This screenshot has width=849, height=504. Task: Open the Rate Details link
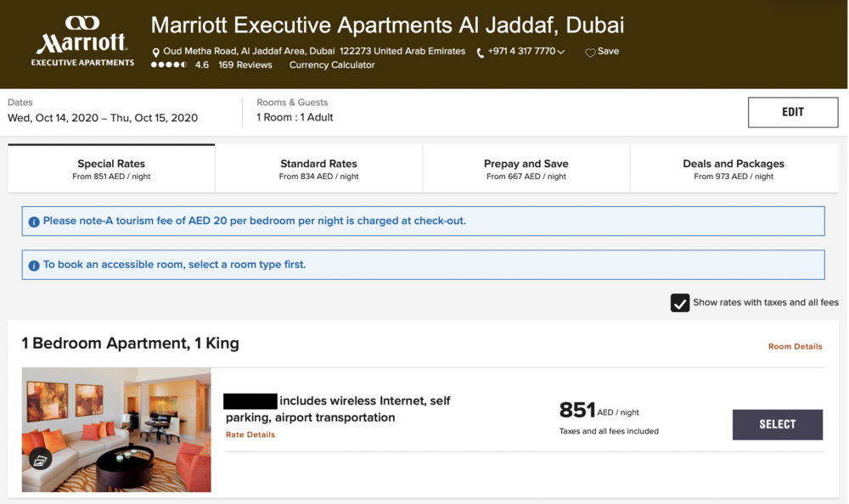coord(250,435)
